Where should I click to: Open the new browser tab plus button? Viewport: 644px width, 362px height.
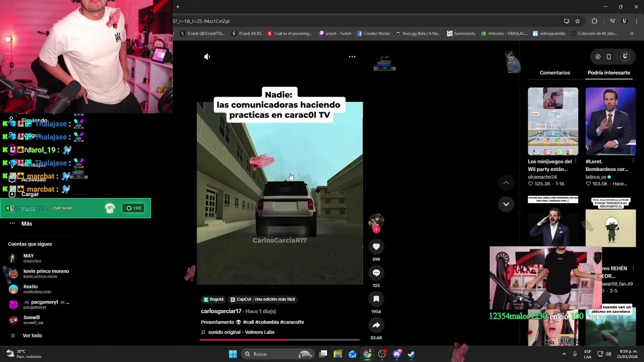[178, 7]
